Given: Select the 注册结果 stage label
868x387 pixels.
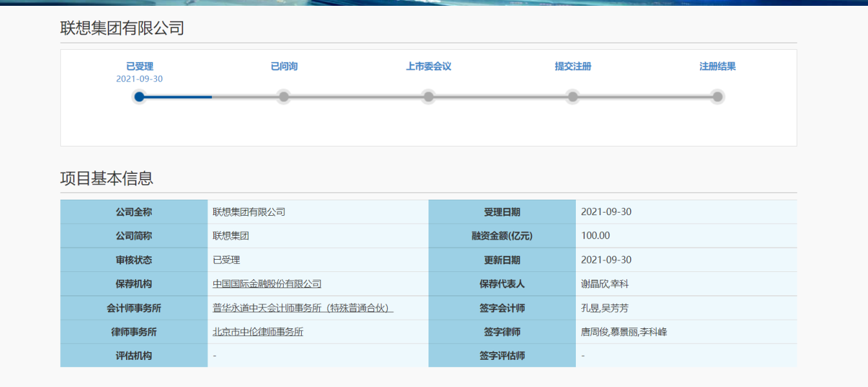Looking at the screenshot, I should point(717,67).
